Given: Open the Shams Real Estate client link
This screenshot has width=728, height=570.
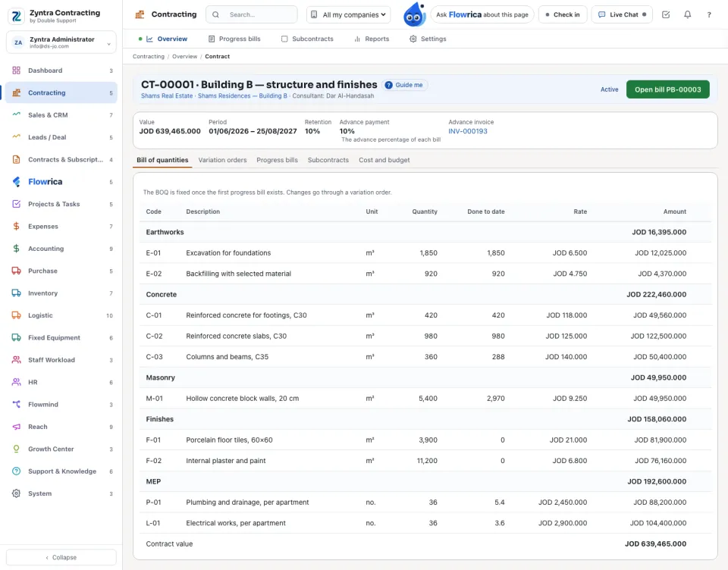Looking at the screenshot, I should [x=167, y=96].
